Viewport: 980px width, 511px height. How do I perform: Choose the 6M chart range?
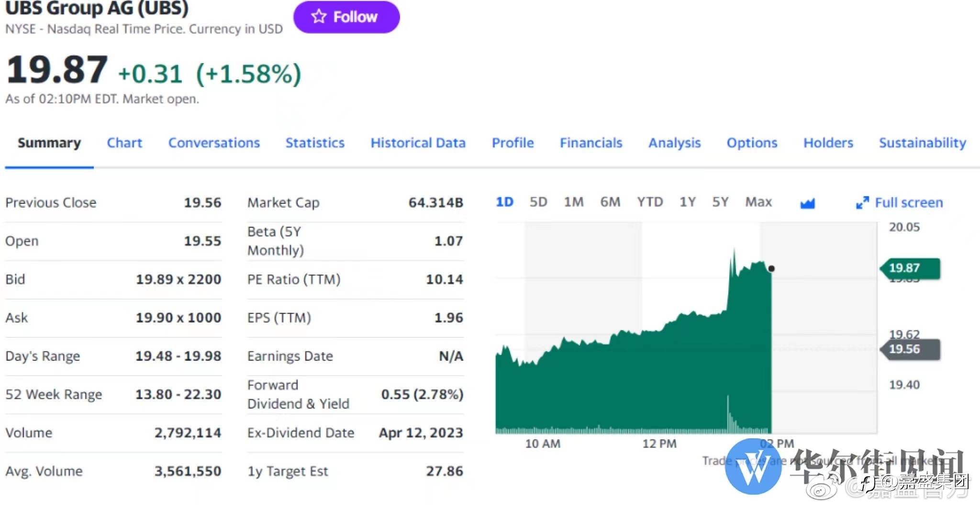point(610,202)
